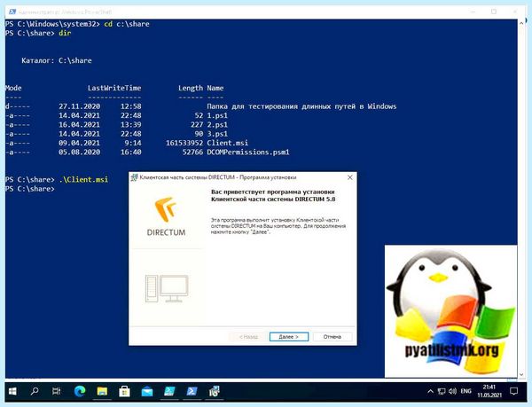This screenshot has height=407, width=532.
Task: Click the Name column header
Action: [215, 88]
